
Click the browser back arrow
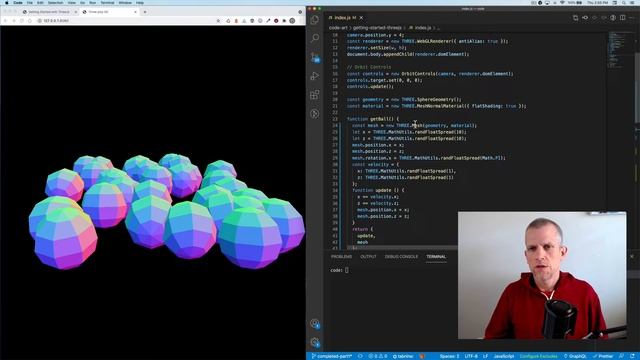(x=6, y=20)
